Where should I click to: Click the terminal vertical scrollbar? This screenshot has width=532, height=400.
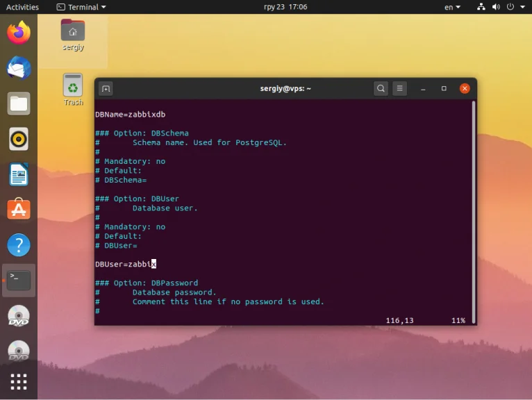pos(474,208)
